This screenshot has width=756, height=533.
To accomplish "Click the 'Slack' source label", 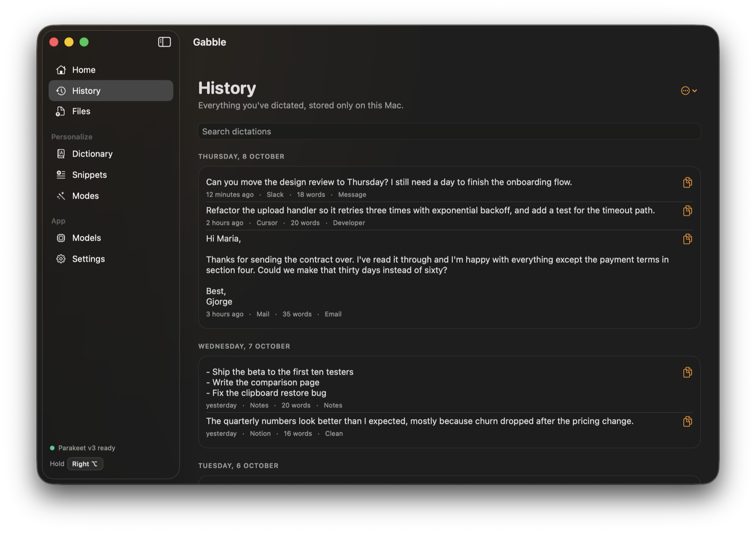I will click(275, 195).
